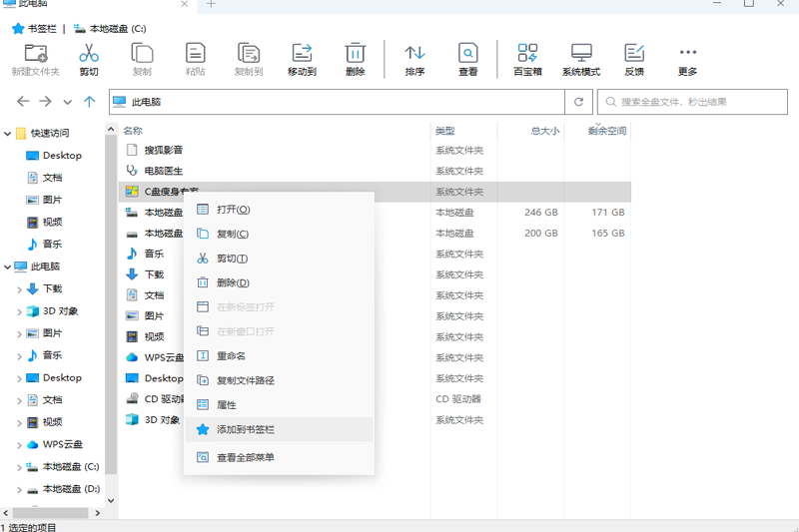
Task: Click the 总大小 column header
Action: pyautogui.click(x=545, y=131)
